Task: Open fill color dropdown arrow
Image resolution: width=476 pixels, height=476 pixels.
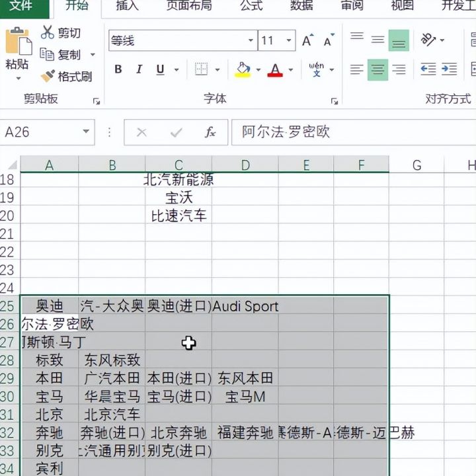Action: click(258, 70)
